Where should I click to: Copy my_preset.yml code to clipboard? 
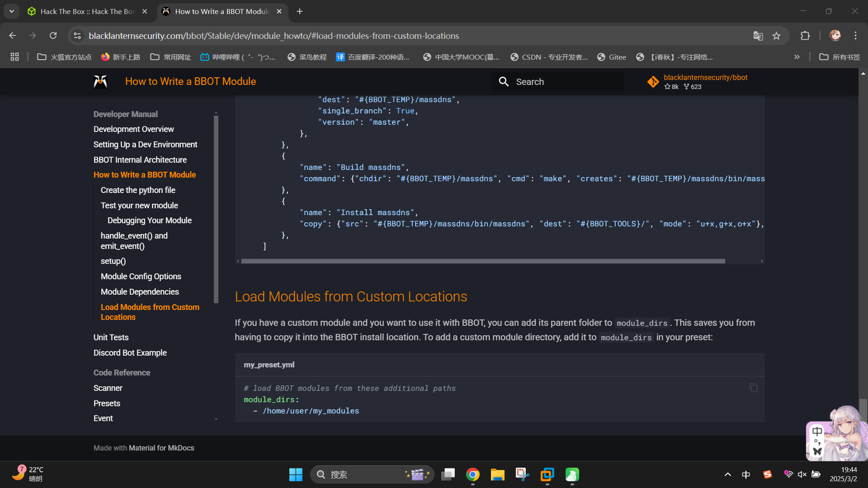click(x=753, y=388)
